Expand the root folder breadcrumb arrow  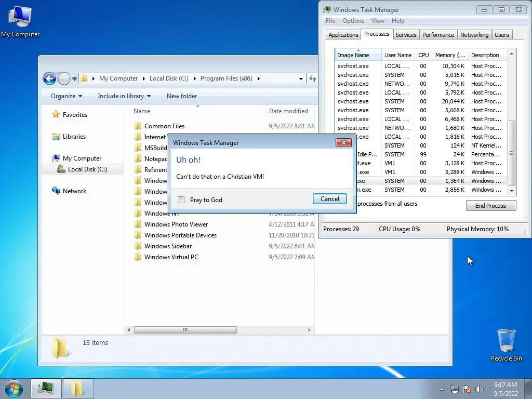(94, 79)
